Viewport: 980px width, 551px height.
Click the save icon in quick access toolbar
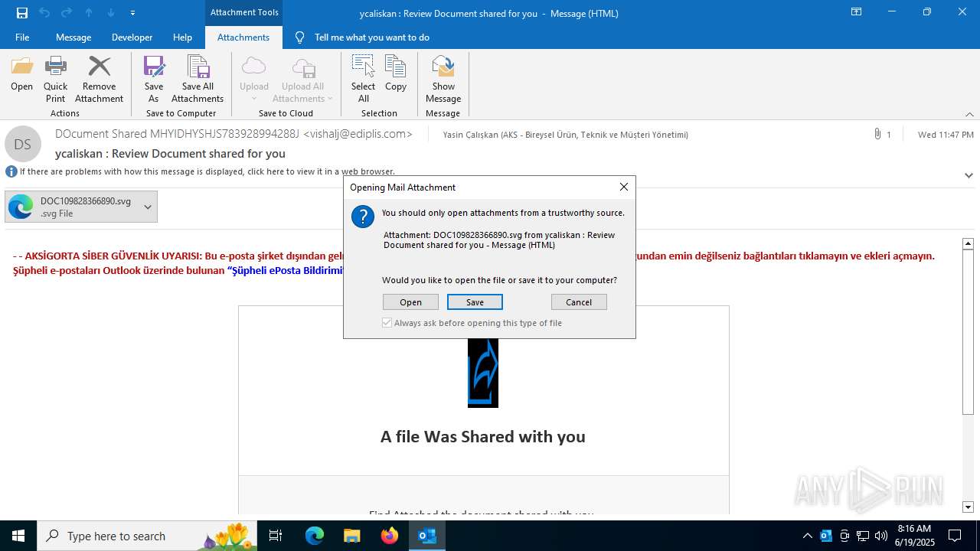(22, 12)
